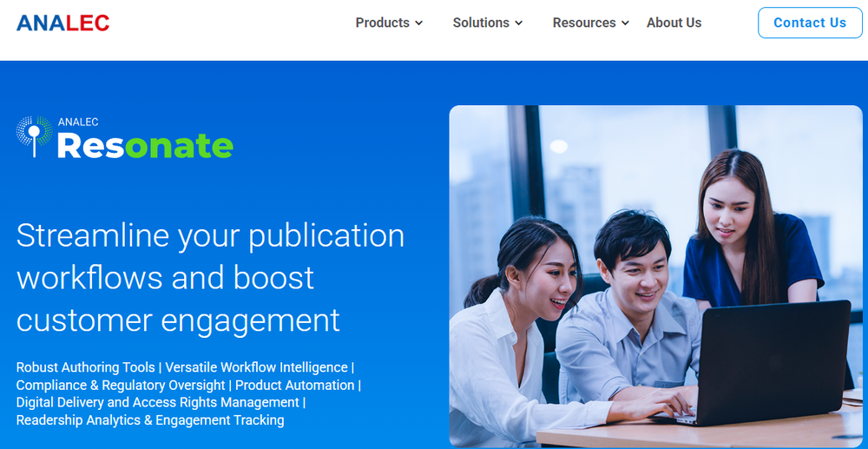Click the ANALEC logo in header
This screenshot has width=868, height=449.
pyautogui.click(x=63, y=23)
